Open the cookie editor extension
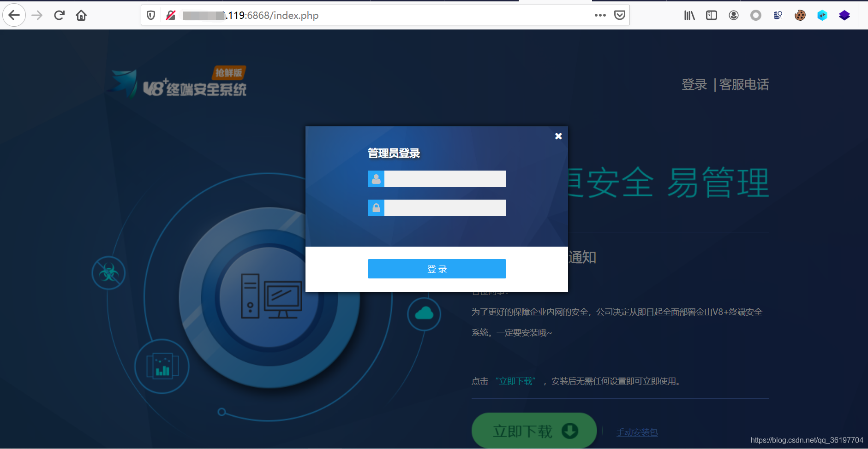The height and width of the screenshot is (449, 868). click(x=800, y=15)
